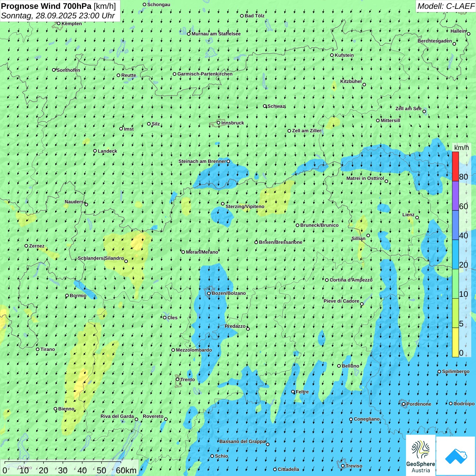The height and width of the screenshot is (476, 476).
Task: Click the 'Bruneck/Brunico' label
Action: coord(319,225)
